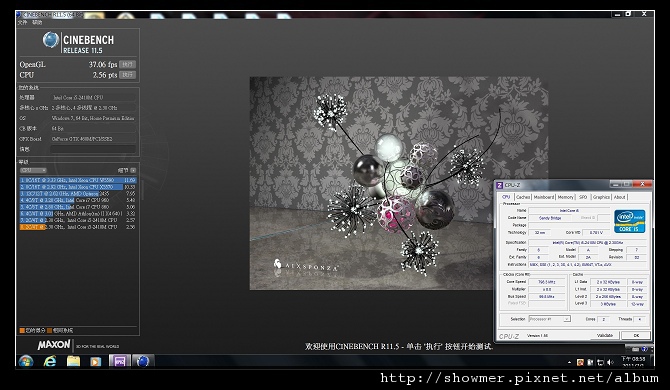Screen dimensions: 670x390
Task: Open the processor Selection dropdown in CPU-Z
Action: pos(550,319)
